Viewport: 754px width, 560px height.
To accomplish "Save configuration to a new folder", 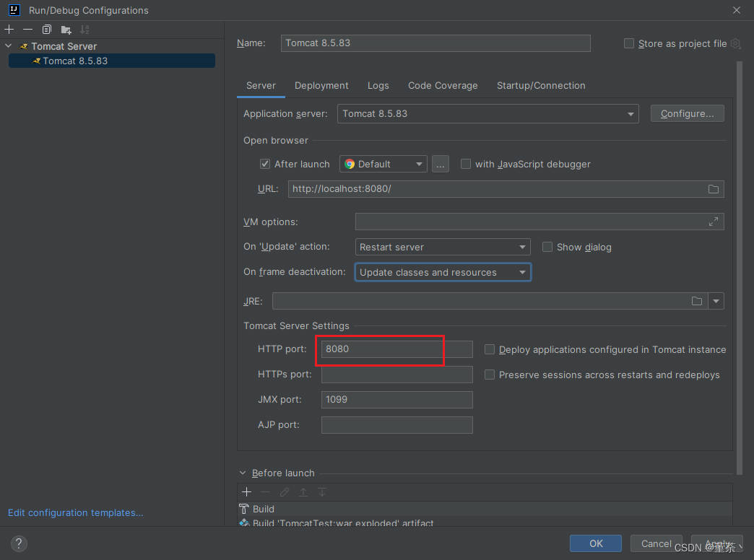I will pyautogui.click(x=66, y=30).
